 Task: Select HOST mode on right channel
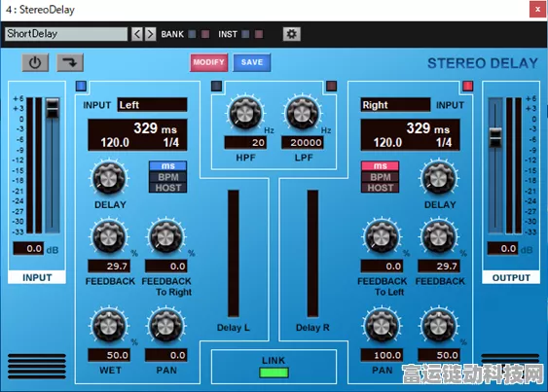[x=380, y=188]
